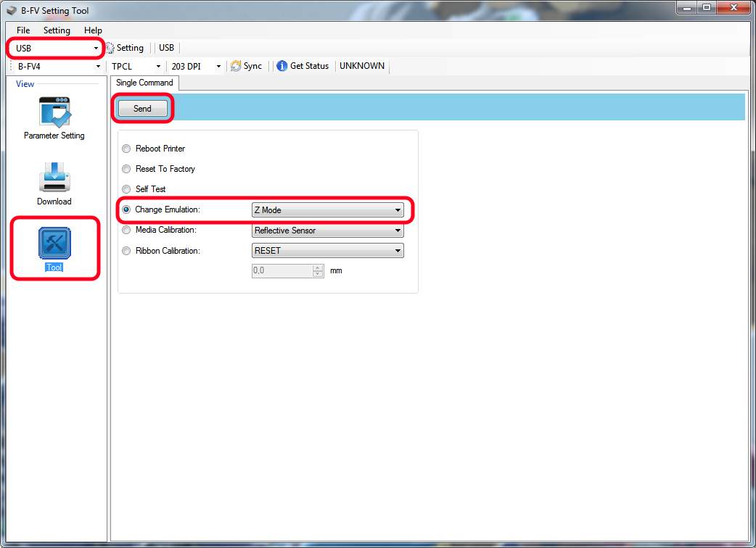Open the Help menu
This screenshot has width=756, height=548.
coord(93,30)
